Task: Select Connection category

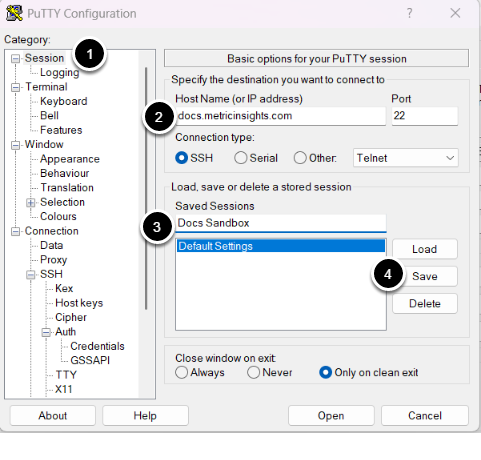Action: pyautogui.click(x=52, y=231)
